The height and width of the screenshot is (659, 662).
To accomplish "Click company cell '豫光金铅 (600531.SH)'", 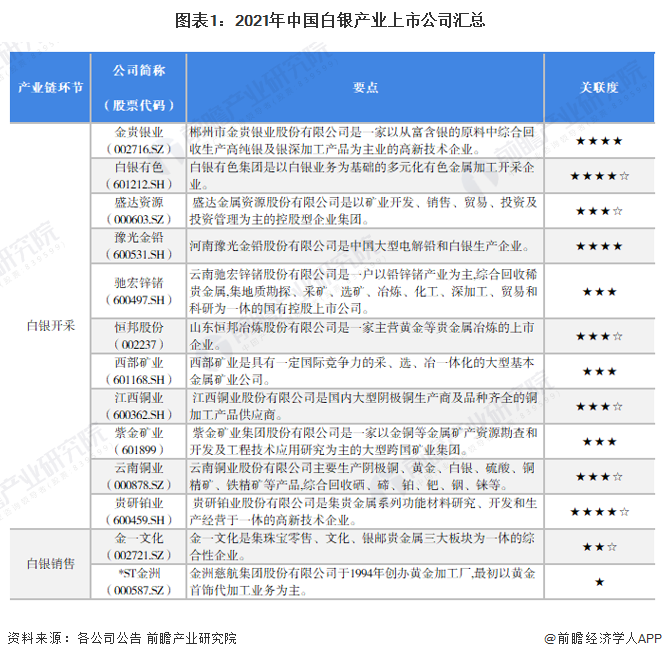I will pos(138,246).
